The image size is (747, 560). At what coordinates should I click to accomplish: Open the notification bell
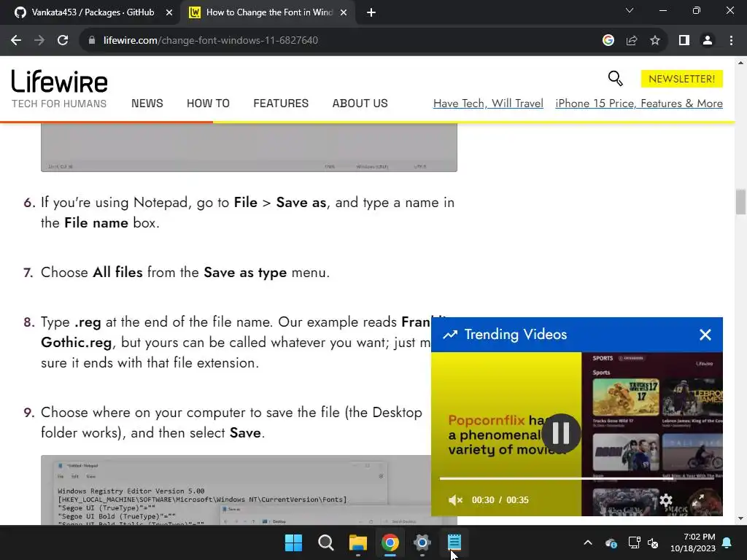727,542
